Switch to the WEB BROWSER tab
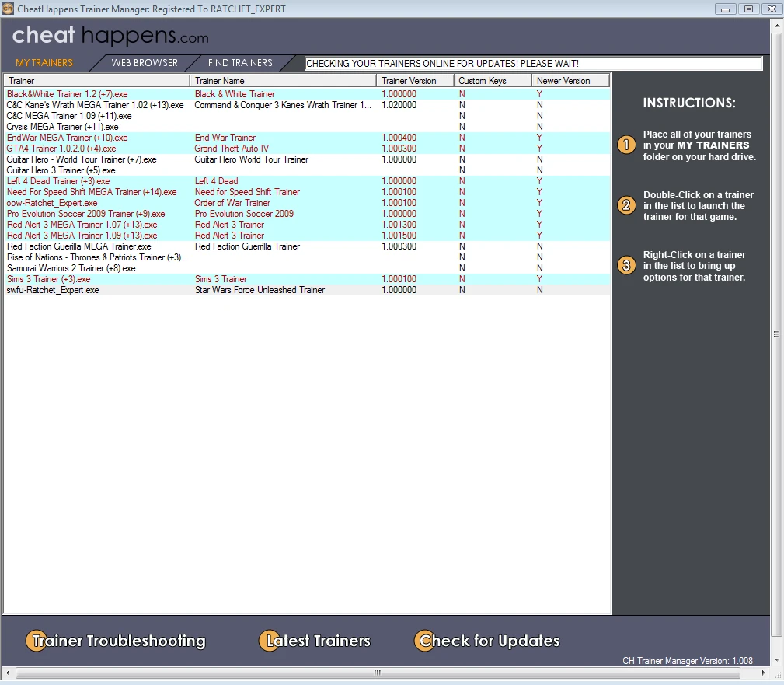Image resolution: width=784 pixels, height=685 pixels. click(x=145, y=63)
